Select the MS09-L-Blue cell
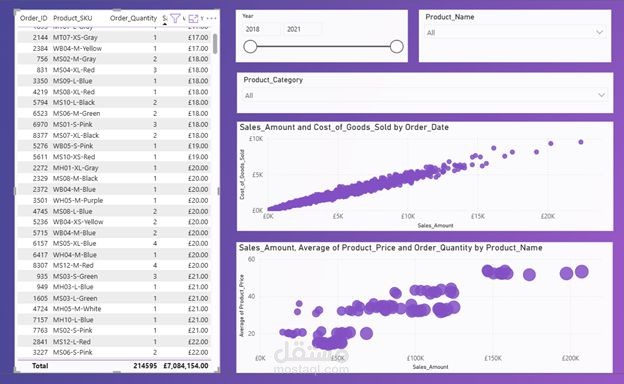 (x=72, y=81)
